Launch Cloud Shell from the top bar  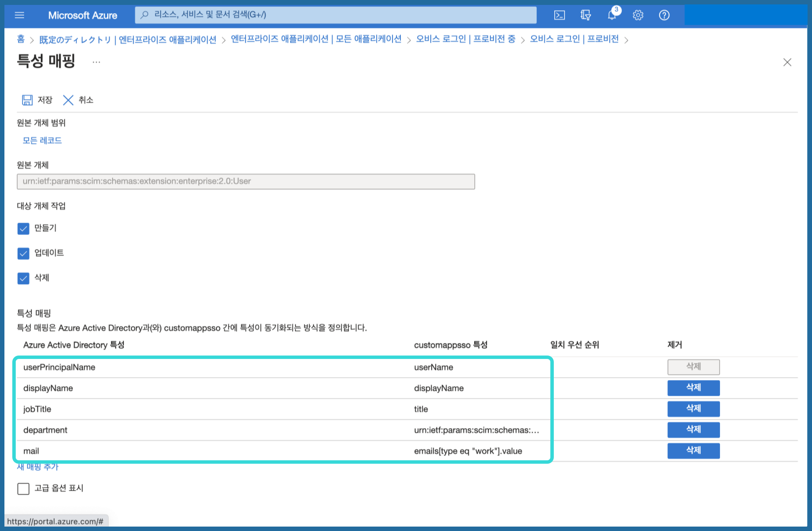[559, 15]
